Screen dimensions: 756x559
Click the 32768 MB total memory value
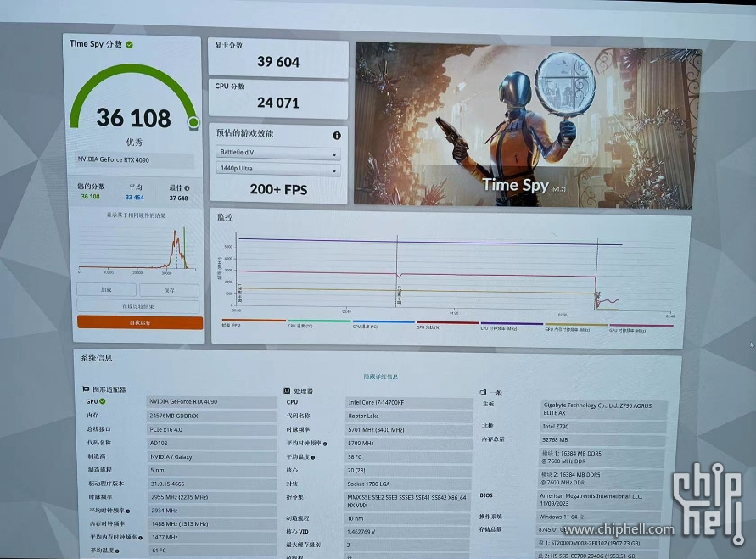[602, 440]
